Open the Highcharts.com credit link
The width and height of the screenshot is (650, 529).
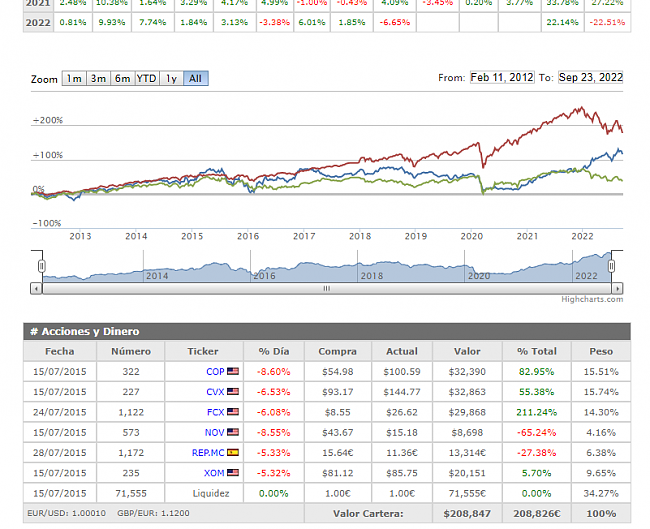(x=592, y=299)
